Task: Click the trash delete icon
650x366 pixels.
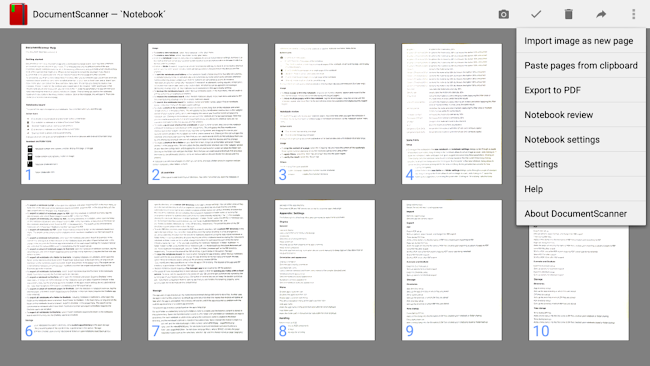Action: (x=568, y=14)
